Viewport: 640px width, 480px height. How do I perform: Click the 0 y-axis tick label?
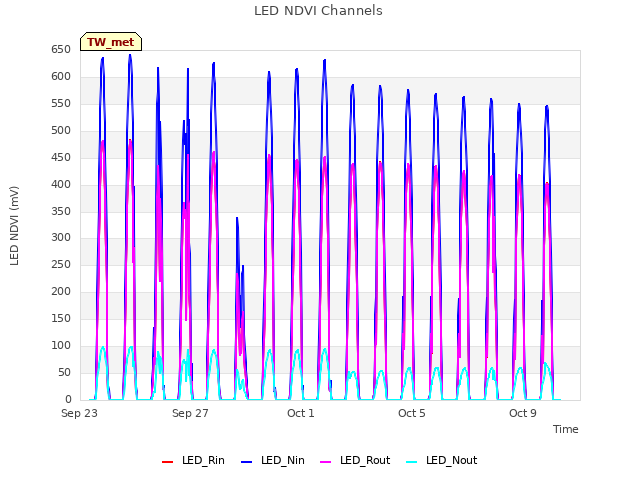(68, 399)
